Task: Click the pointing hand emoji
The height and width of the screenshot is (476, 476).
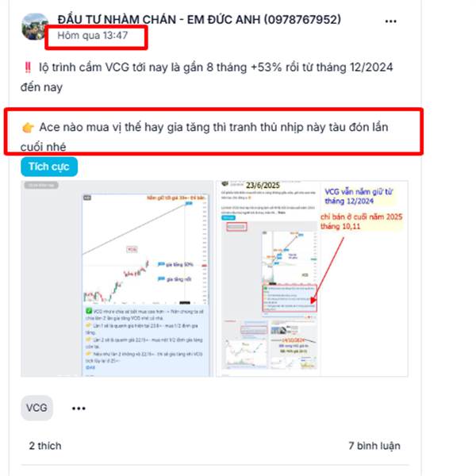Action: coord(28,128)
